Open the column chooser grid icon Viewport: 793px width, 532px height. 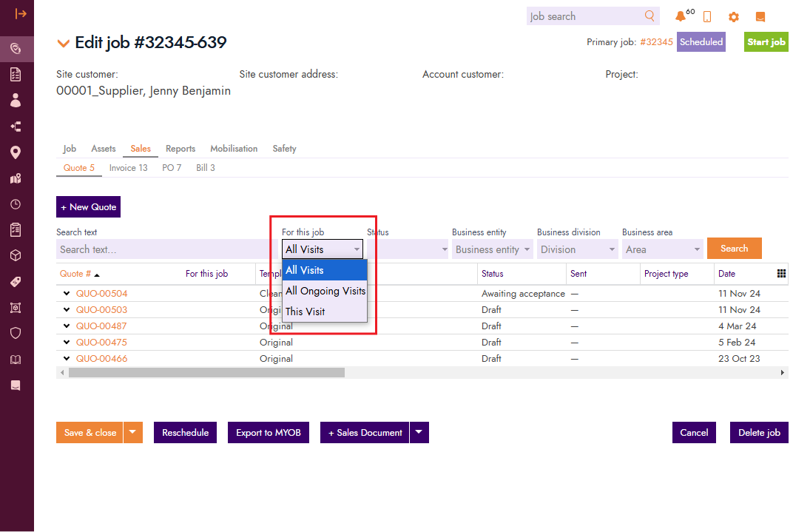click(x=781, y=274)
